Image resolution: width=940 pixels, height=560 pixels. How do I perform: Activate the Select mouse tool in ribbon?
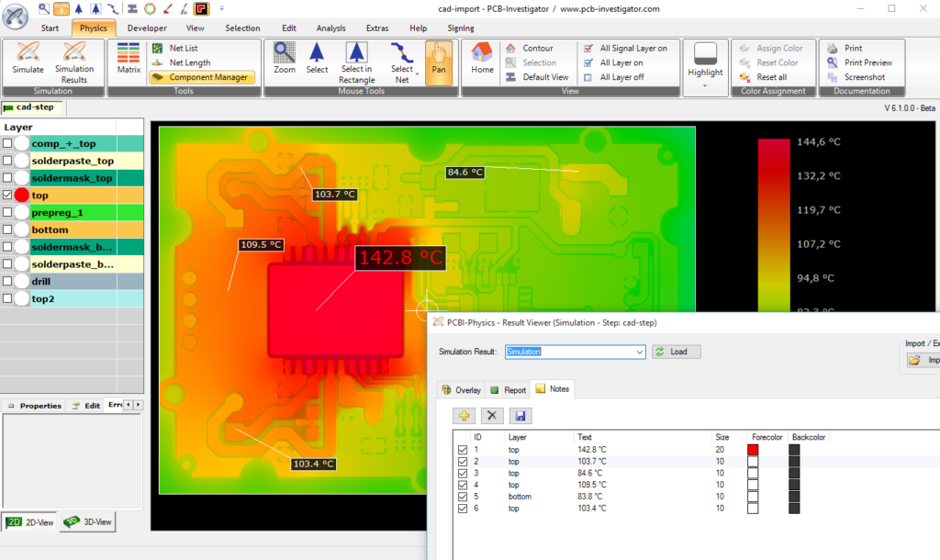click(317, 58)
